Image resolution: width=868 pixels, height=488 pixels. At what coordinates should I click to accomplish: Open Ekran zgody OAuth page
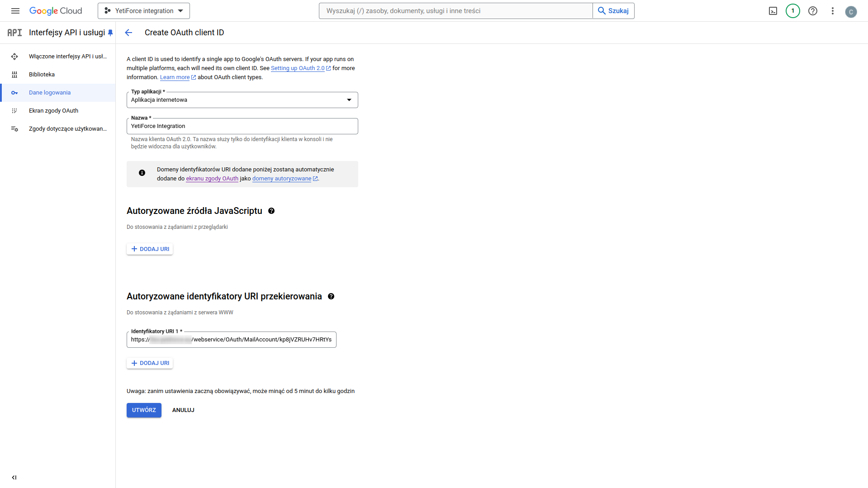click(x=58, y=111)
